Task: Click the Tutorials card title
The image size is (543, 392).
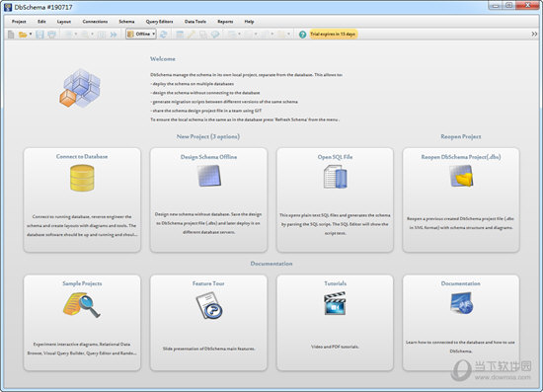Action: pyautogui.click(x=336, y=283)
